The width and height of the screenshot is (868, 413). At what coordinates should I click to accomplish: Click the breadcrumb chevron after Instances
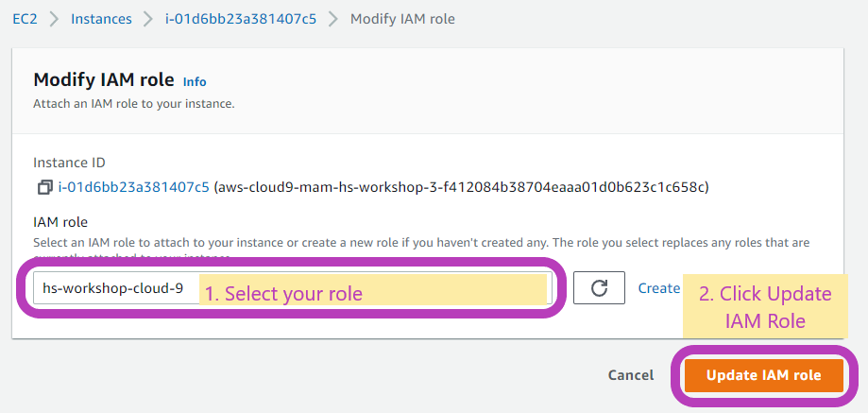[147, 19]
